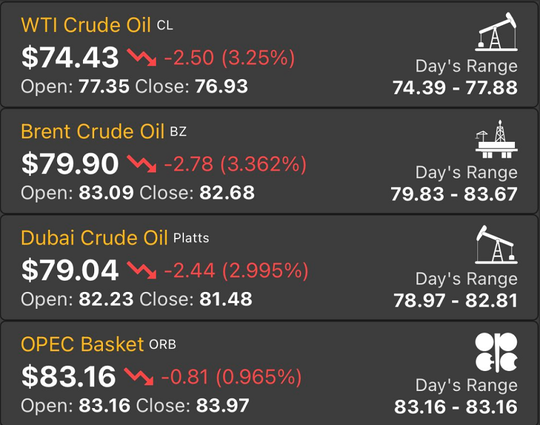The height and width of the screenshot is (425, 540).
Task: Click the WTI red downtrend arrow
Action: (142, 57)
